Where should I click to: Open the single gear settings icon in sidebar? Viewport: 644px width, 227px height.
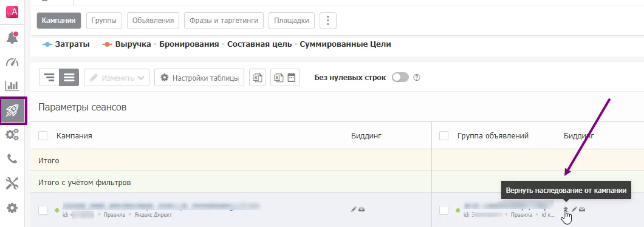12,208
